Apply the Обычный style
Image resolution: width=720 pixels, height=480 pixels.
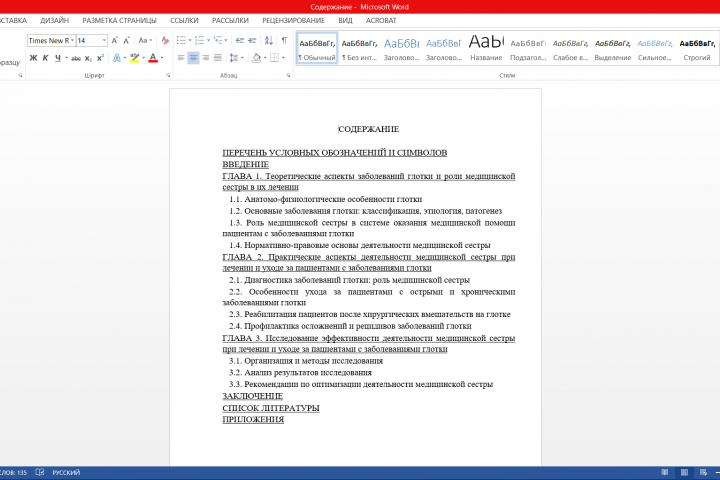click(317, 49)
